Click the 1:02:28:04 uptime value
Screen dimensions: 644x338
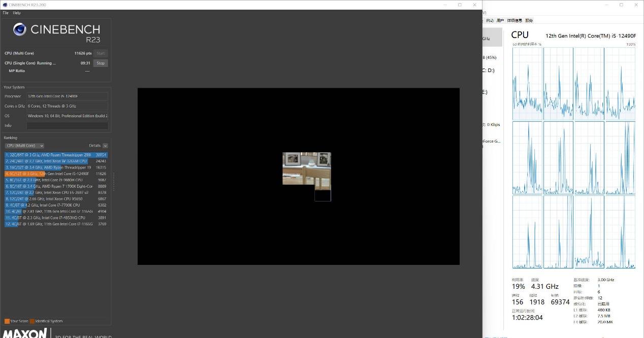527,318
